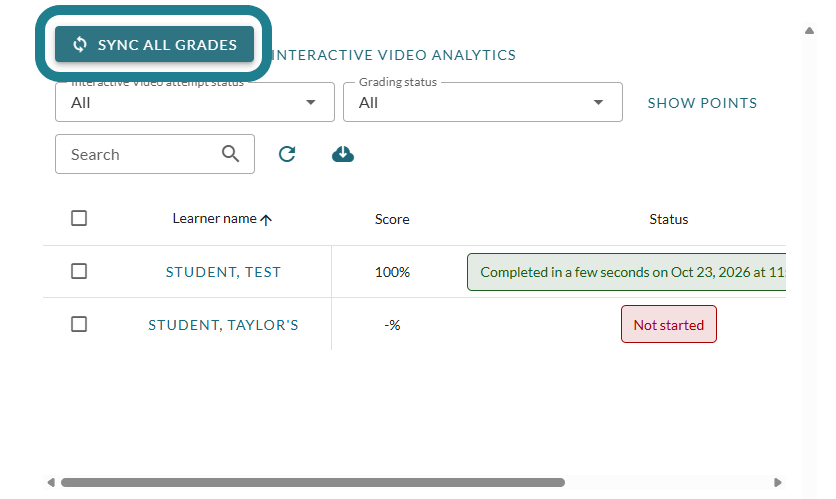Click into the Search input field
836x499 pixels.
tap(155, 154)
